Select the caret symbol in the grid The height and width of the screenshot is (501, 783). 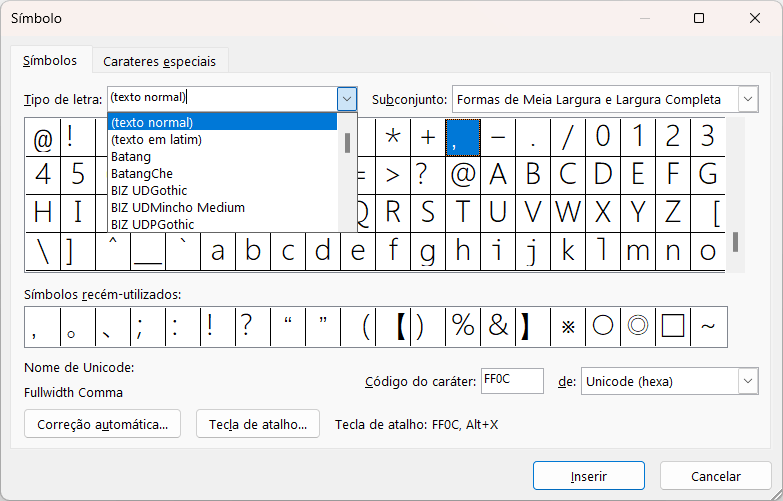click(x=113, y=251)
